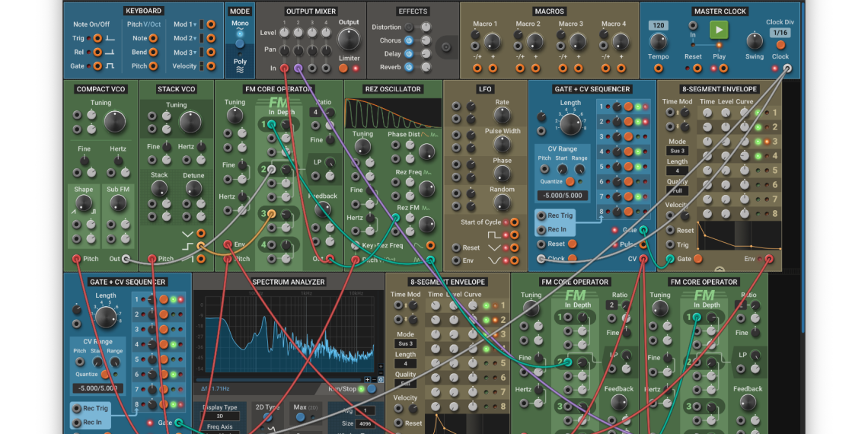868x434 pixels.
Task: Click the Keyboard Velocity output jack
Action: click(211, 66)
